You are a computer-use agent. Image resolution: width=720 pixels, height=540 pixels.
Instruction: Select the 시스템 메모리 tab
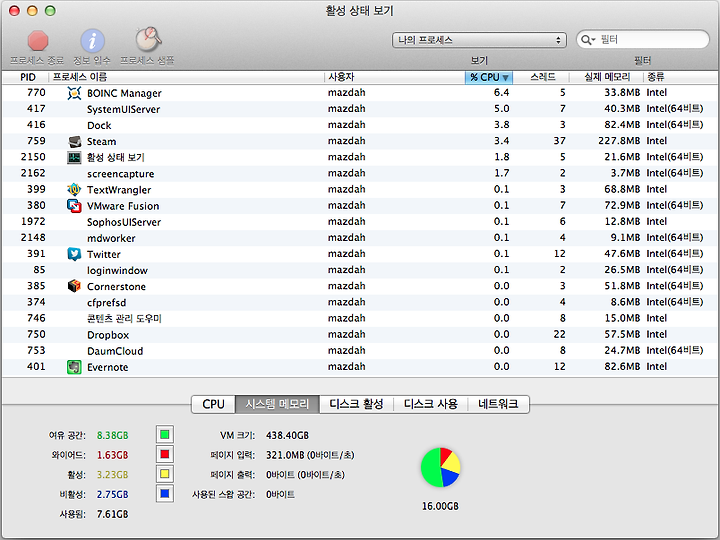(277, 404)
